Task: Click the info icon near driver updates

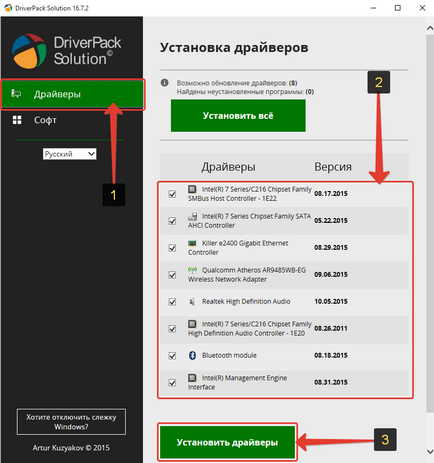Action: 164,83
